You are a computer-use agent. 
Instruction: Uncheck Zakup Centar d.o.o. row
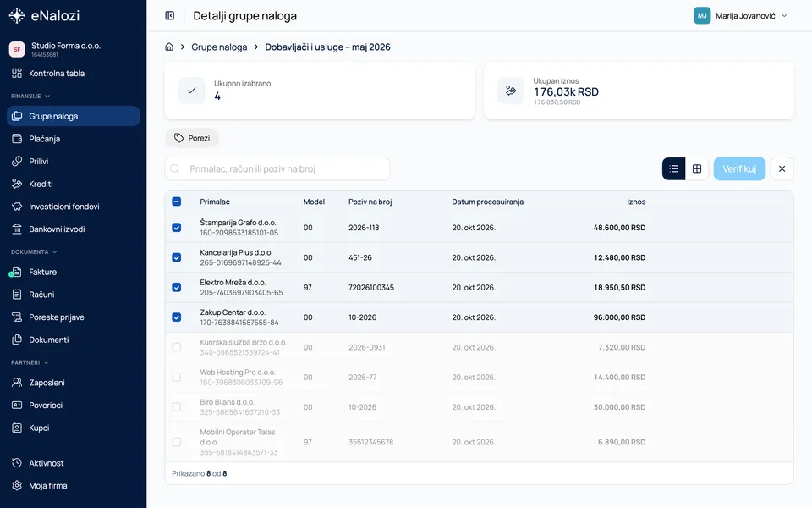tap(177, 317)
